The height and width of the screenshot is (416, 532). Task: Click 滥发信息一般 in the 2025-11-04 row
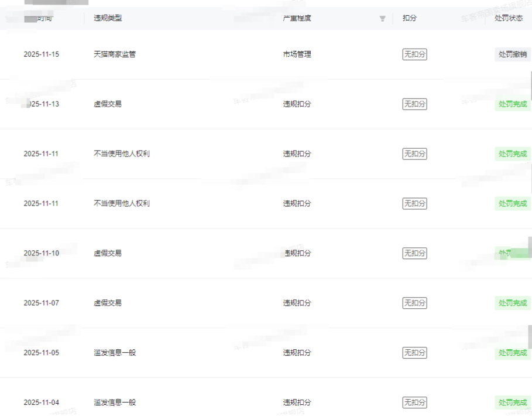[x=115, y=403]
